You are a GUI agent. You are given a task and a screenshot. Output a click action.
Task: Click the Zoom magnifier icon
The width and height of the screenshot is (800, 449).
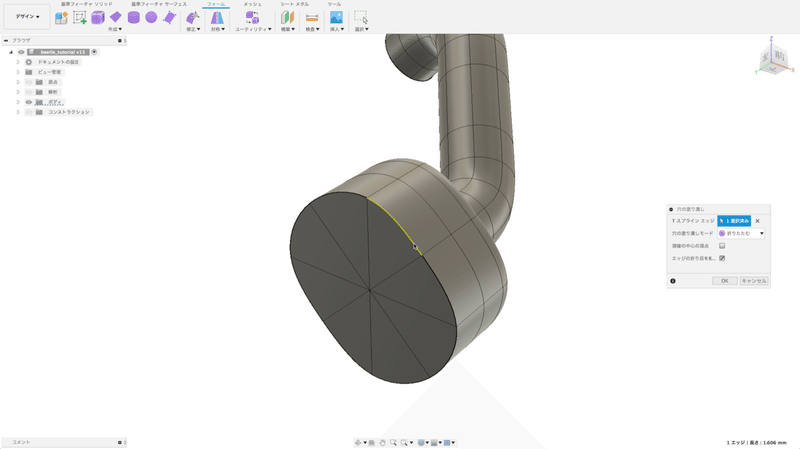click(393, 442)
